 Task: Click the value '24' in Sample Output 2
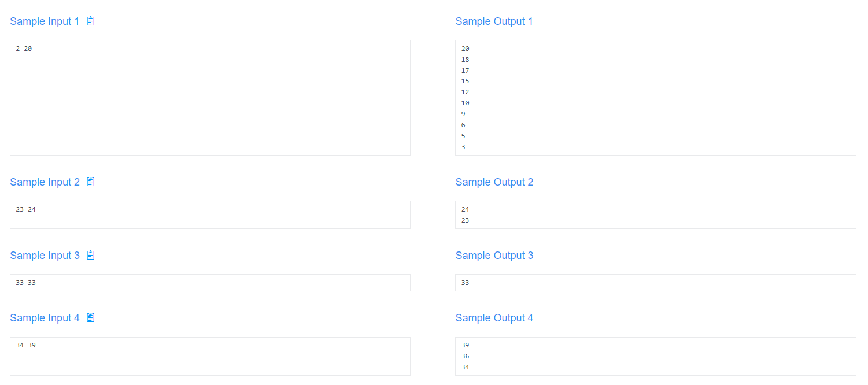coord(466,209)
